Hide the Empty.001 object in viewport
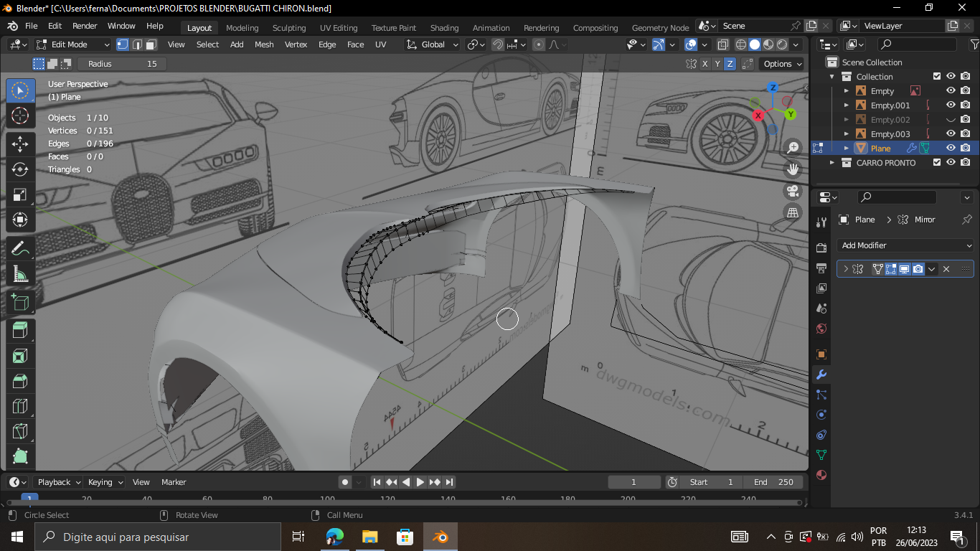Image resolution: width=980 pixels, height=551 pixels. (x=951, y=105)
